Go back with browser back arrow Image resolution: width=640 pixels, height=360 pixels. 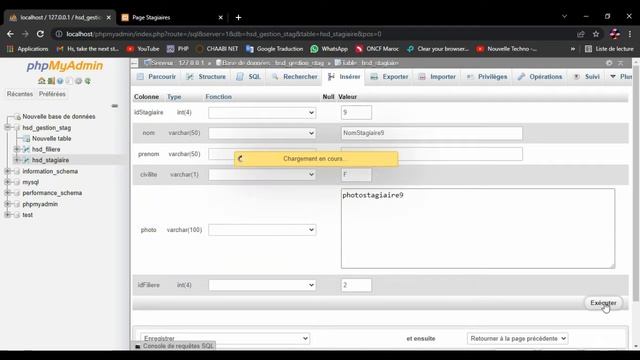[x=10, y=34]
